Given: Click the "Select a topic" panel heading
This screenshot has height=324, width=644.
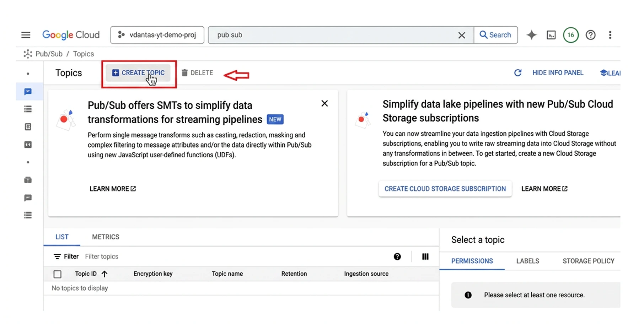Looking at the screenshot, I should [478, 240].
